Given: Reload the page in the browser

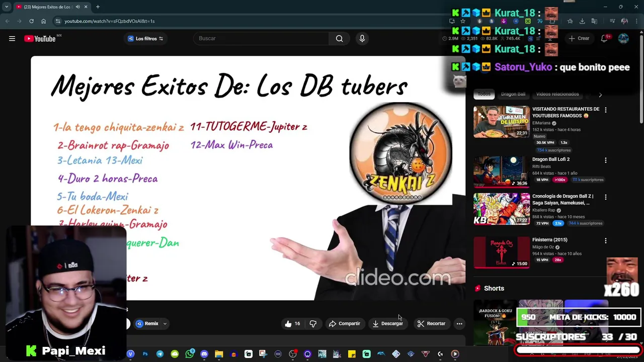Looking at the screenshot, I should point(31,21).
